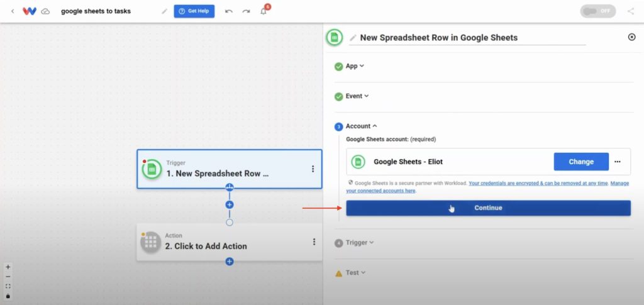644x305 pixels.
Task: Click the Google Sheets icon in account row
Action: click(x=358, y=162)
